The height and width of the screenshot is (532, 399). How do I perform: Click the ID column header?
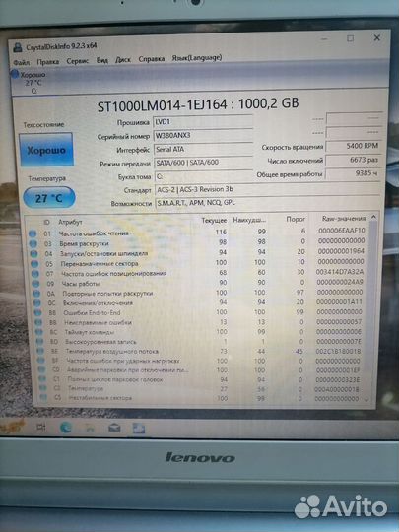[x=47, y=222]
